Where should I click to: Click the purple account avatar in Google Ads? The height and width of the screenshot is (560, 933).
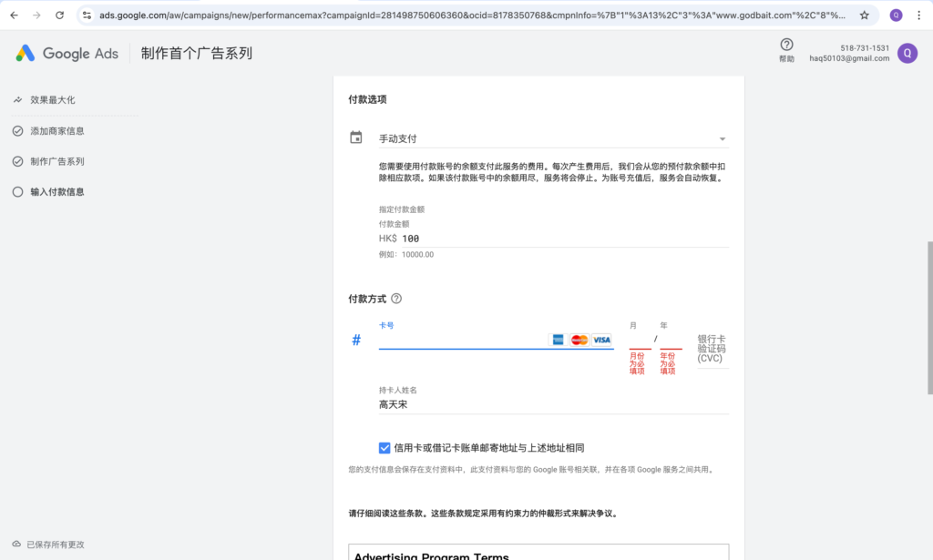(907, 53)
